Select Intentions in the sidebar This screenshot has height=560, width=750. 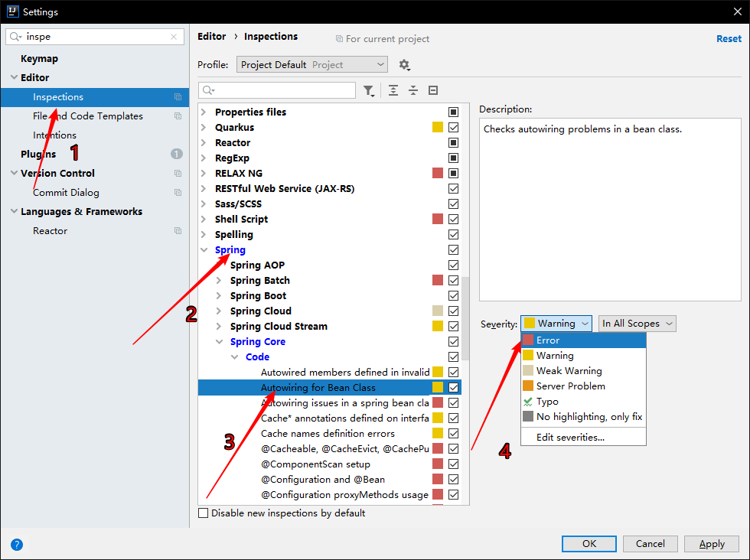54,135
